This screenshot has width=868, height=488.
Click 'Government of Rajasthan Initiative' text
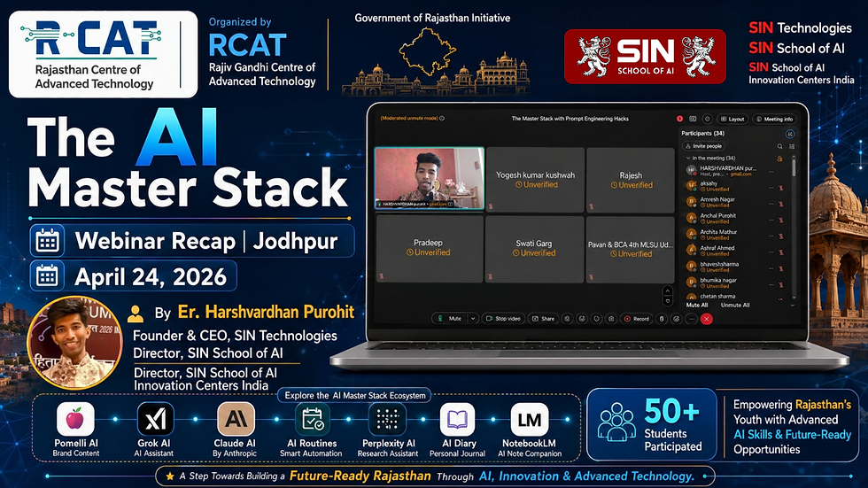click(432, 19)
